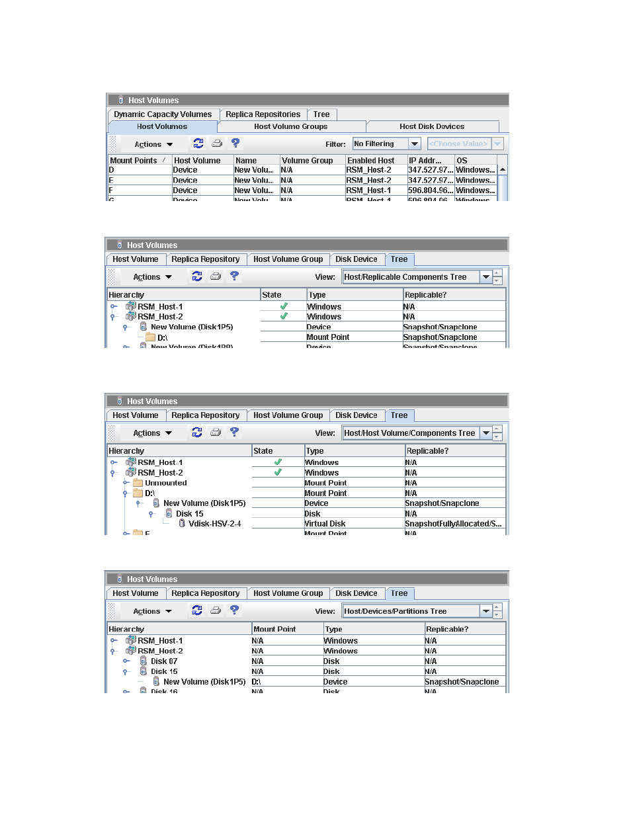Image resolution: width=631 pixels, height=840 pixels.
Task: Click the Disk 15 icon in Devices/Partitions tree
Action: 144,671
